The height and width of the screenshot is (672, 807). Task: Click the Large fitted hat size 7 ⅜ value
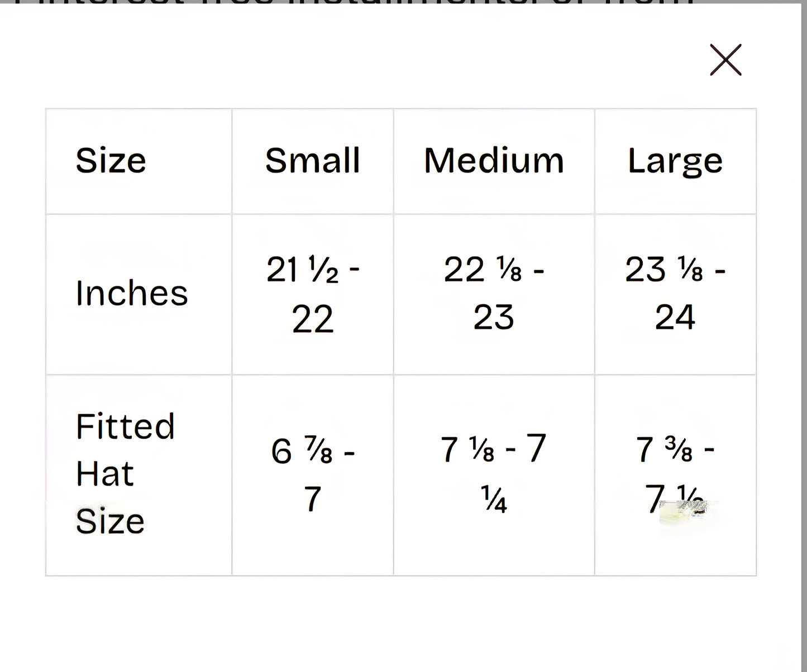point(675,450)
